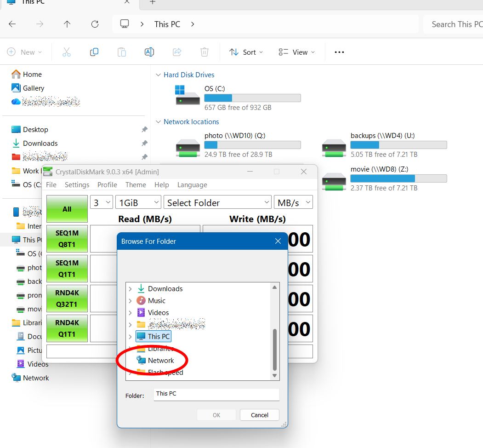The image size is (483, 448).
Task: Refresh the This PC view
Action: pyautogui.click(x=95, y=24)
